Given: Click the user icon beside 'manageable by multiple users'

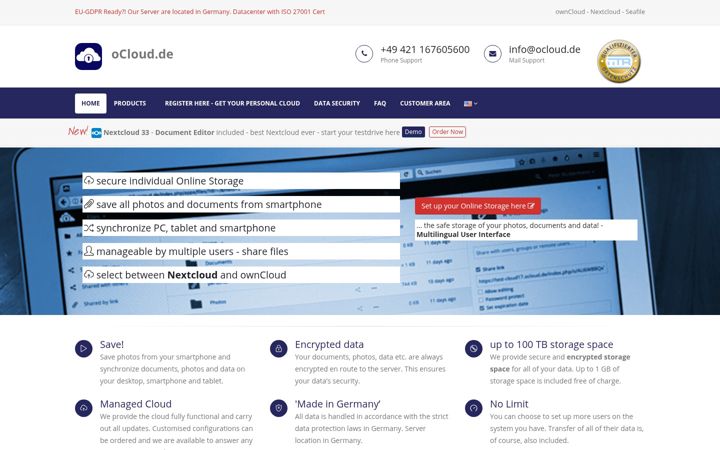Looking at the screenshot, I should (x=89, y=251).
